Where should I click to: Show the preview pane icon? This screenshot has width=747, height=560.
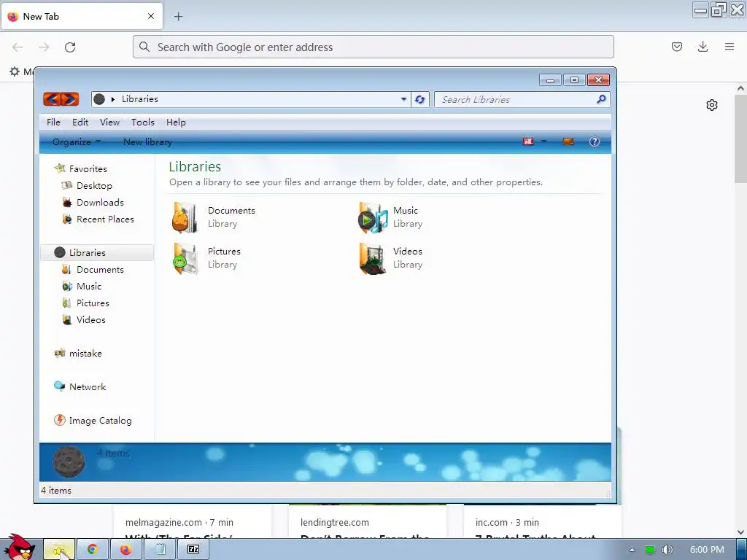coord(568,141)
